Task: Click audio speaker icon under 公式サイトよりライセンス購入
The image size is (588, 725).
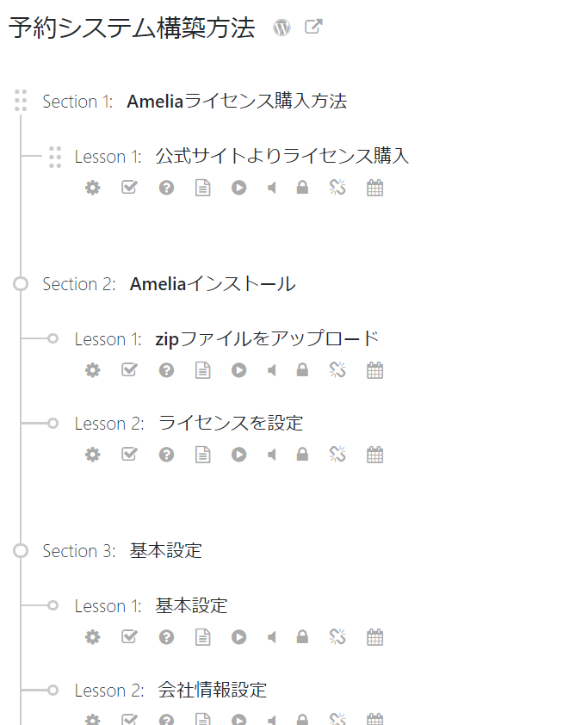Action: [x=272, y=188]
